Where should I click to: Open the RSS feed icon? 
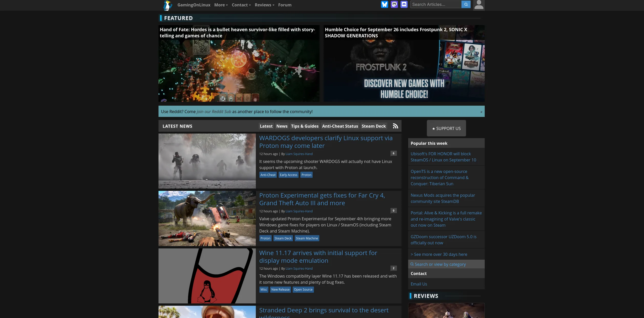click(x=395, y=126)
